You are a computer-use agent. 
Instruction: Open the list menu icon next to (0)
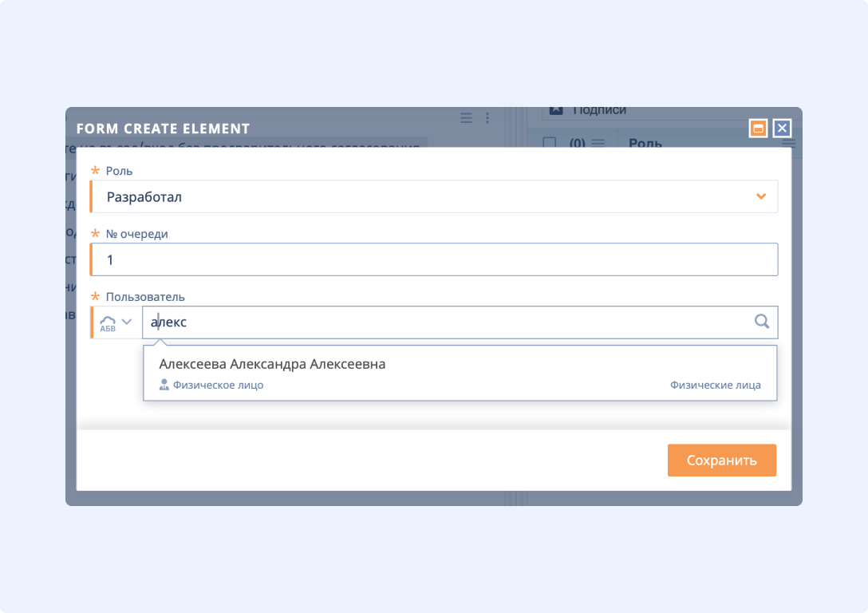[598, 143]
